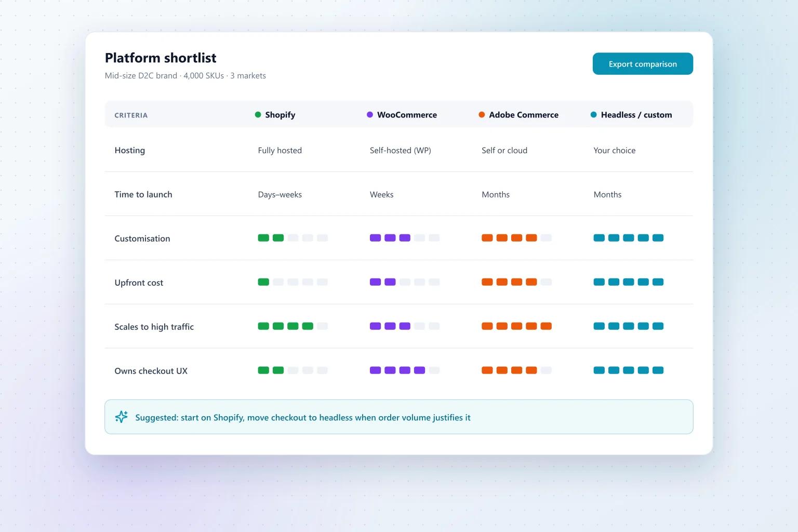Click the Mid-size D2C brand subtitle
The width and height of the screenshot is (798, 532).
click(185, 76)
